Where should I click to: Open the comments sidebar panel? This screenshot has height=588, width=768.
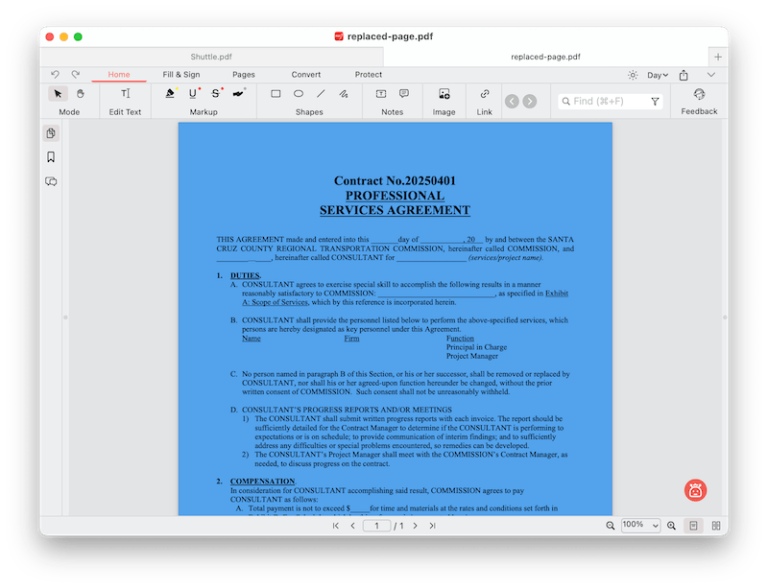tap(51, 181)
